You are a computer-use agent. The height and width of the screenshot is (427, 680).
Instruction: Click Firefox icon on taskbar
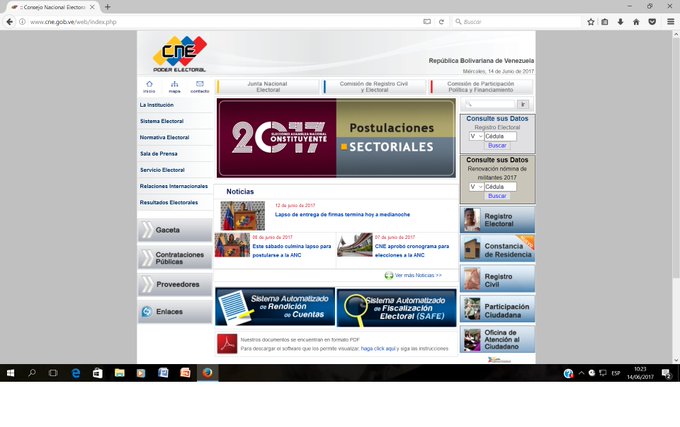click(207, 373)
